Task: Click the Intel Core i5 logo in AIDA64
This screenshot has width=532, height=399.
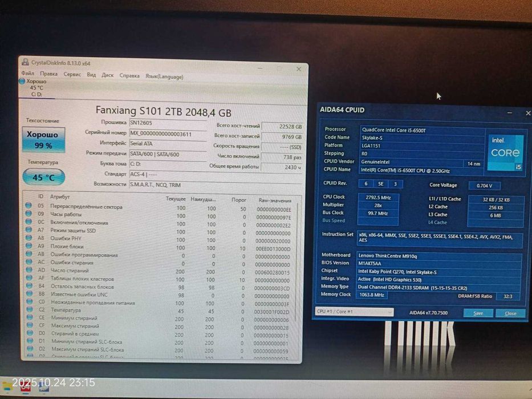Action: 505,153
